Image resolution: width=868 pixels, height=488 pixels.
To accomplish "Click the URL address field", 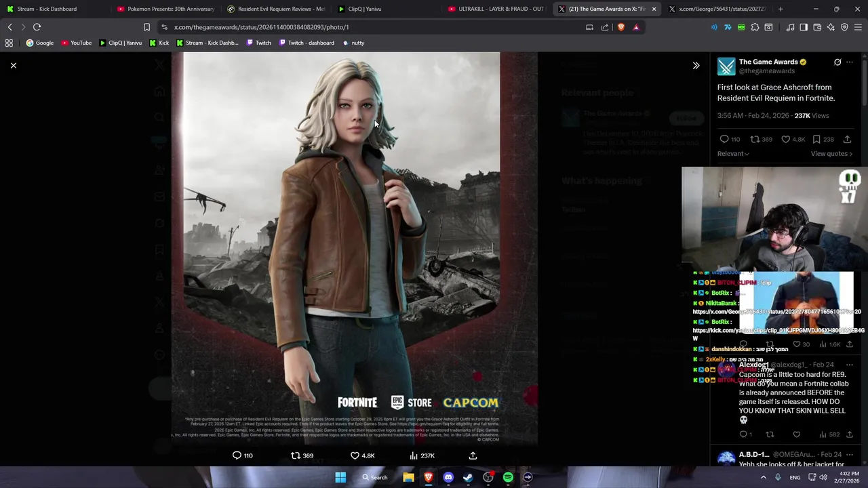I will pyautogui.click(x=373, y=27).
